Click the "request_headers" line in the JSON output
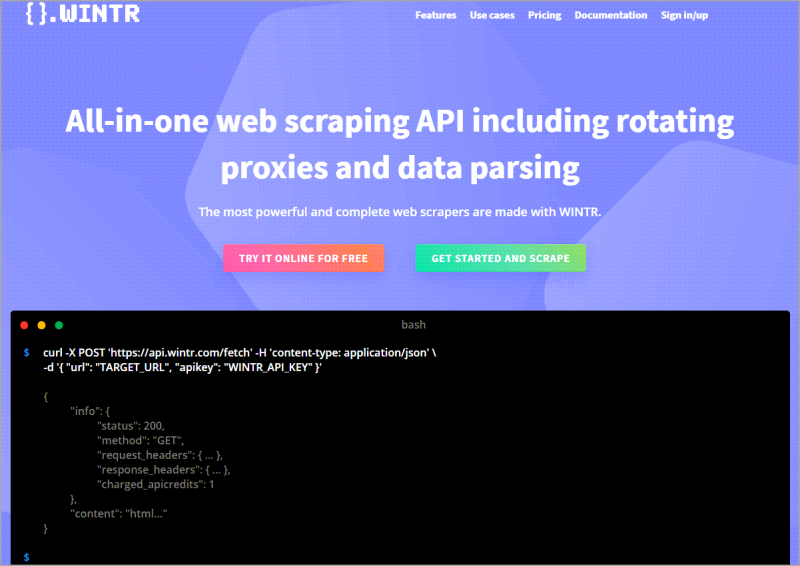Screen dimensions: 800x566 point(159,455)
